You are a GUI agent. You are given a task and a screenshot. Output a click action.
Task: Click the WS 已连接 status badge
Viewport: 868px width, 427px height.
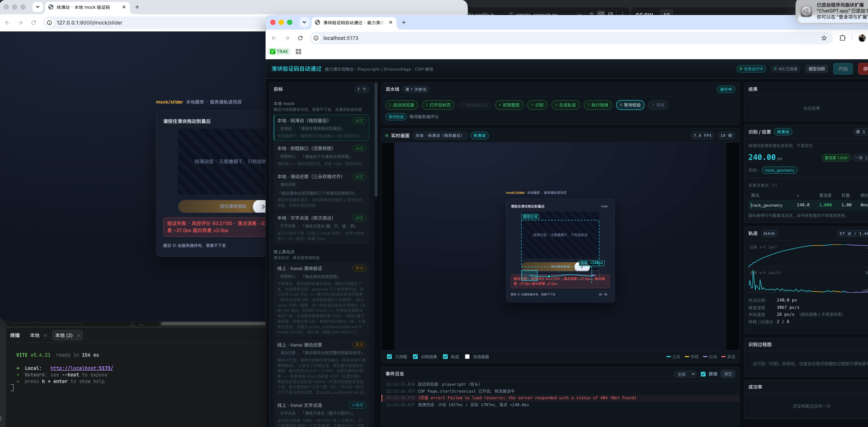coord(786,69)
